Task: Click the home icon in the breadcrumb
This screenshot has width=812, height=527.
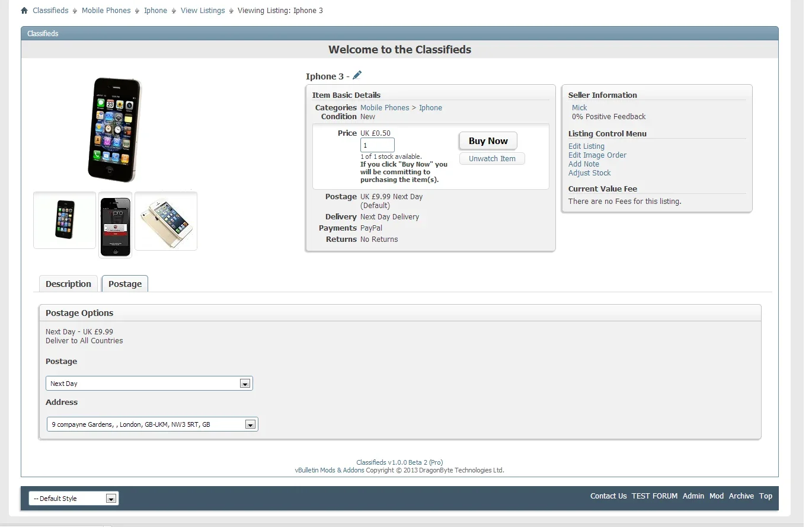Action: [24, 11]
